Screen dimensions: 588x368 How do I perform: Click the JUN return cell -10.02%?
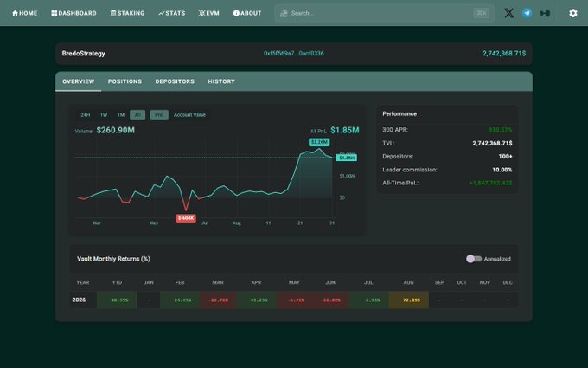click(330, 300)
